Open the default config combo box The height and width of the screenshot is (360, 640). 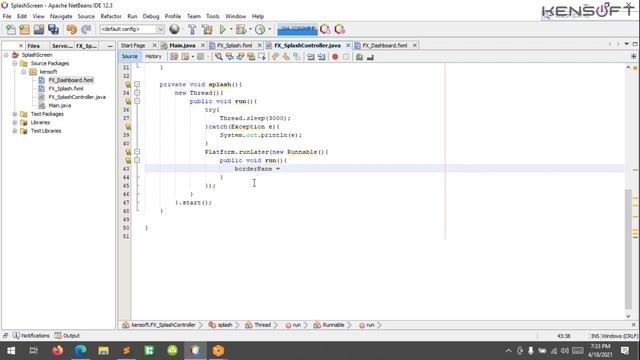[132, 29]
